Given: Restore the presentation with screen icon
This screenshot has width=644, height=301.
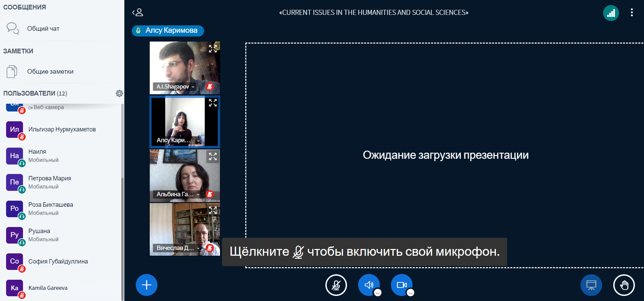Looking at the screenshot, I should 591,285.
